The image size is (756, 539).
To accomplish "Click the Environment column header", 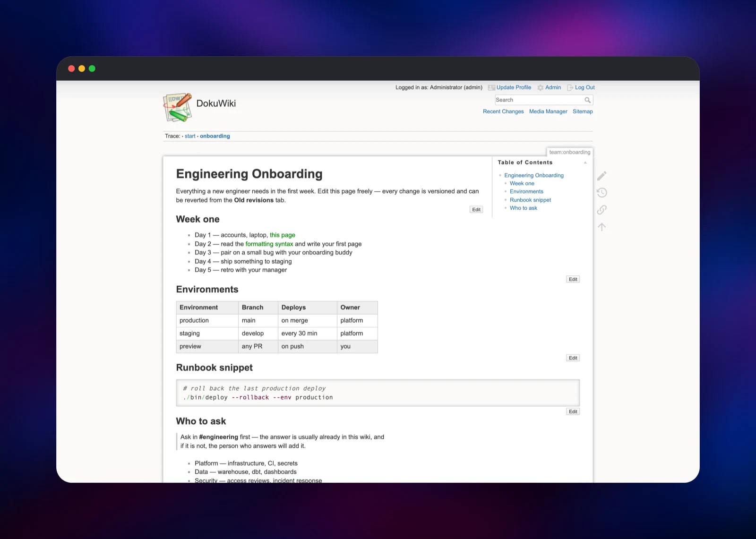I will coord(207,308).
